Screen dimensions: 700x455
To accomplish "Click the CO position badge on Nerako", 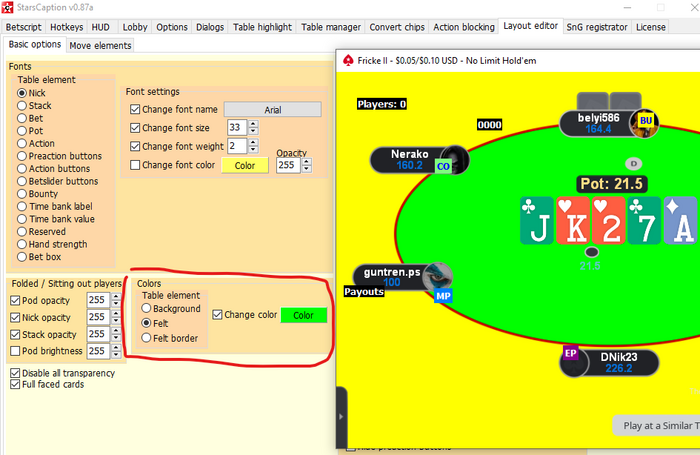I will (x=443, y=167).
